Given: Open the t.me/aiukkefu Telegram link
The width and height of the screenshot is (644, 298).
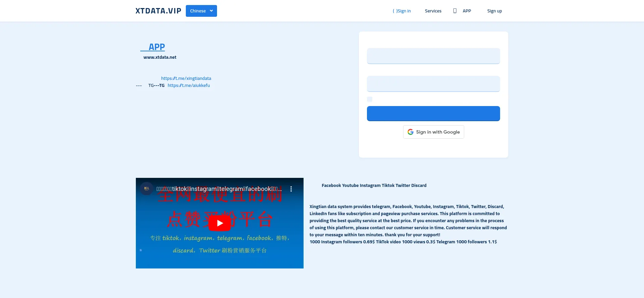Looking at the screenshot, I should click(189, 85).
